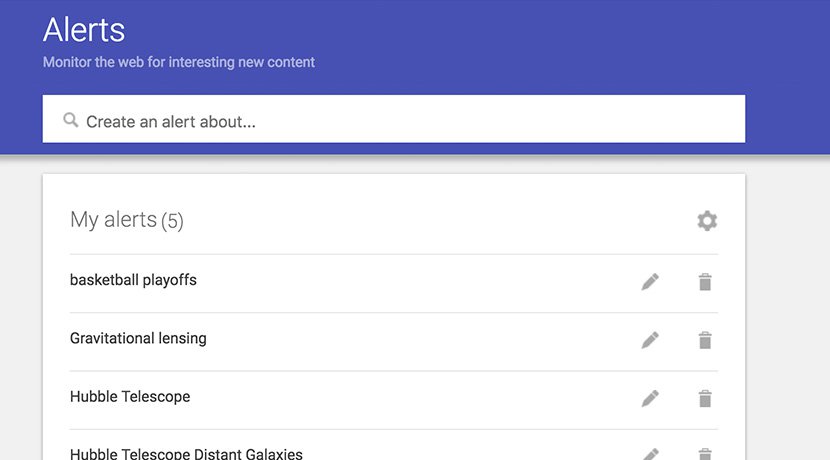Remove the Hubble Telescope Distant Galaxies alert
830x460 pixels.
(x=705, y=454)
